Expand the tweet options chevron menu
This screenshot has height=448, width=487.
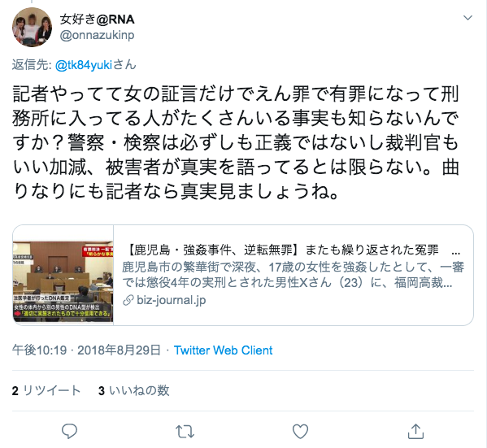pos(467,18)
